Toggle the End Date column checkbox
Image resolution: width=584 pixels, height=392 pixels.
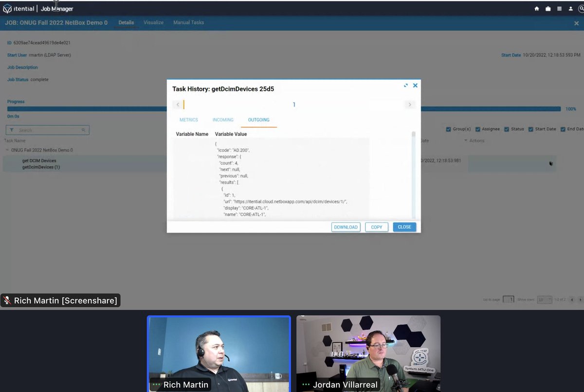point(563,129)
